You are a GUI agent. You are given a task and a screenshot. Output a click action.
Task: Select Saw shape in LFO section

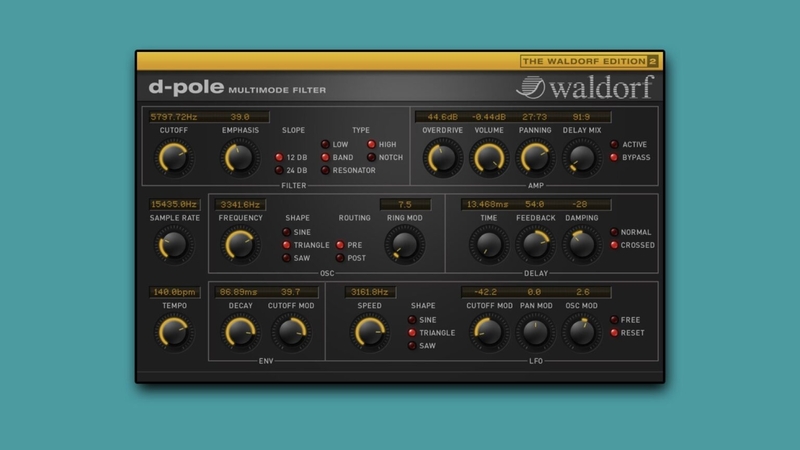click(x=412, y=345)
